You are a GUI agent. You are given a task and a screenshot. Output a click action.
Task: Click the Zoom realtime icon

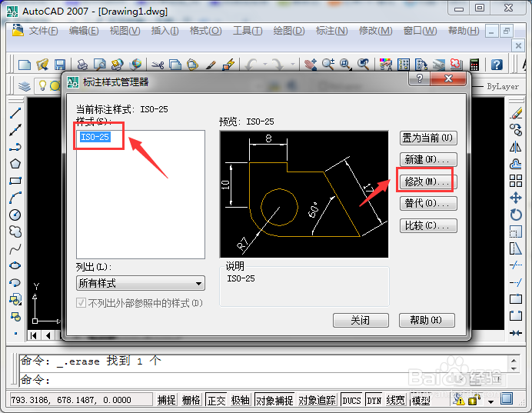pyautogui.click(x=328, y=64)
